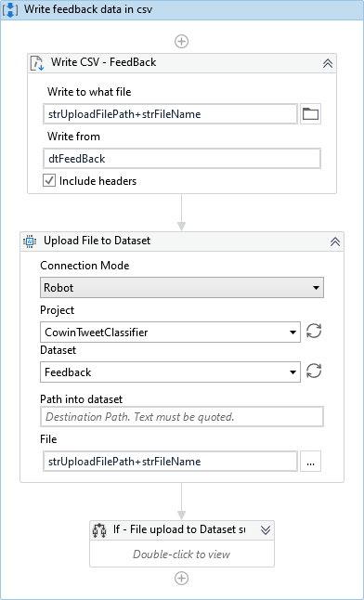The width and height of the screenshot is (364, 600).
Task: Click the Path into dataset label
Action: 82,399
